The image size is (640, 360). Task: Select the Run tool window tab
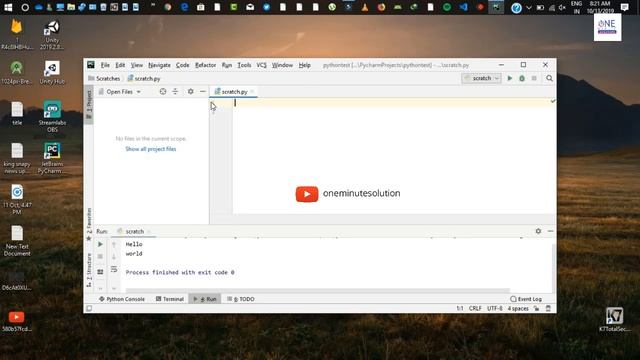coord(205,299)
